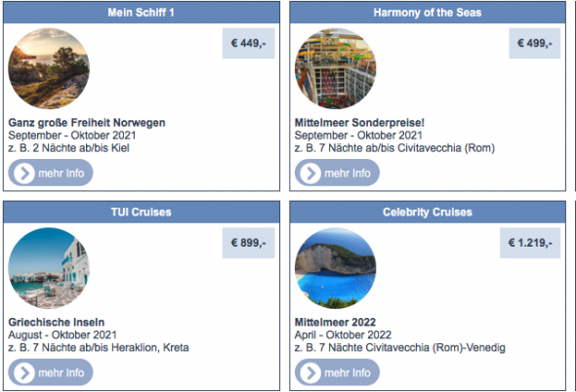
Task: Click the Mein Schiff 1 header bar
Action: (x=142, y=13)
